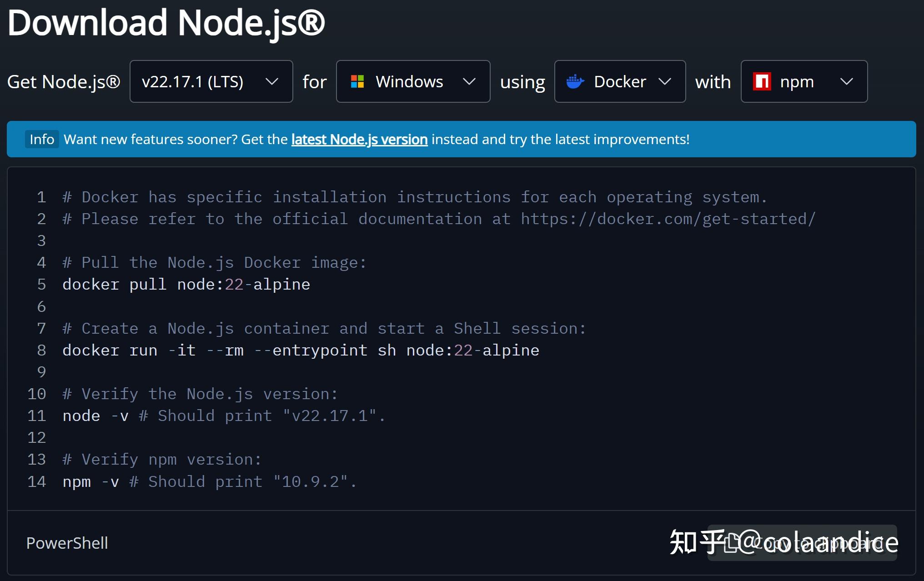Click line number 8 in the code block

coord(41,350)
